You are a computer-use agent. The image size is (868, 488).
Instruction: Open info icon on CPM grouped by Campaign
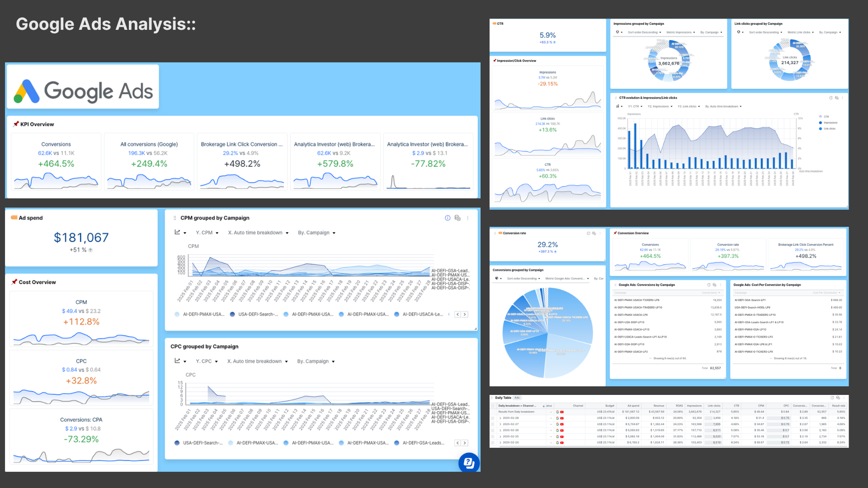(448, 218)
